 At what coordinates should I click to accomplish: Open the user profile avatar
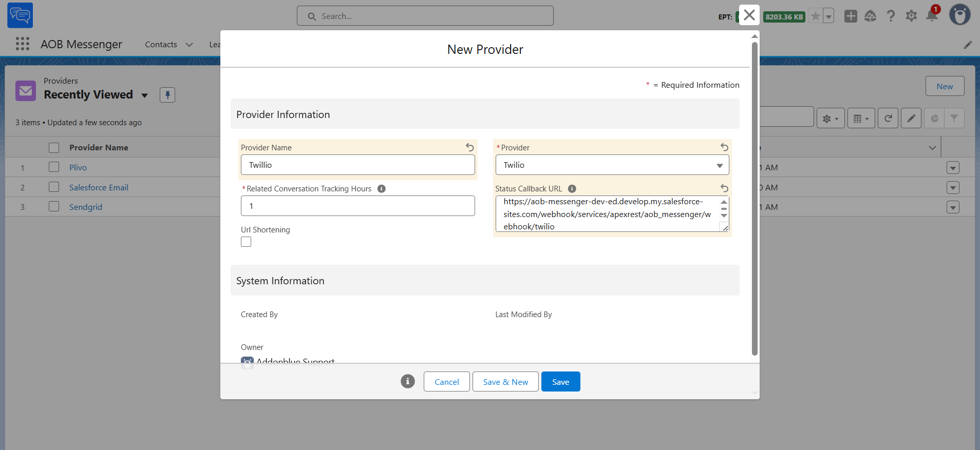[960, 15]
